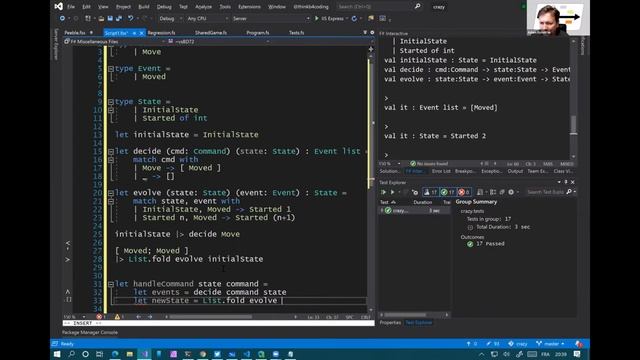Open Task View on the taskbar
Viewport: 640px width, 360px height.
pyautogui.click(x=100, y=354)
